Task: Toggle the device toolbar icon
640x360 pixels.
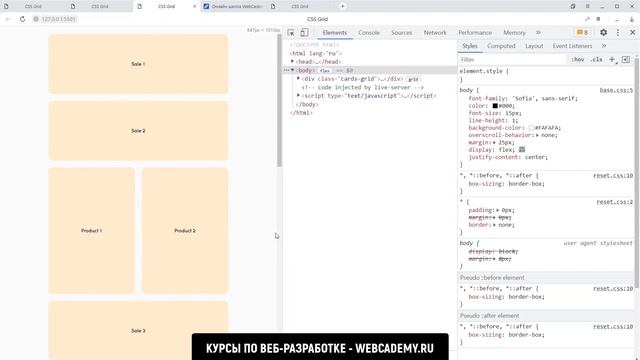Action: (304, 33)
